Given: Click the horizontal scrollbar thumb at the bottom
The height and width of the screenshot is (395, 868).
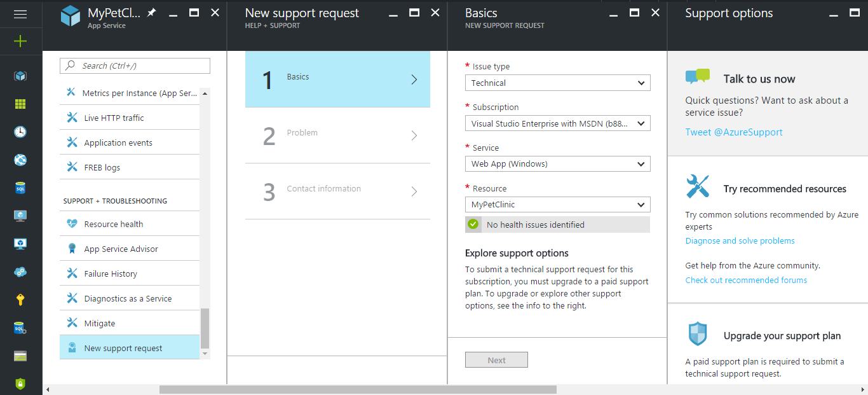Looking at the screenshot, I should pyautogui.click(x=358, y=389).
